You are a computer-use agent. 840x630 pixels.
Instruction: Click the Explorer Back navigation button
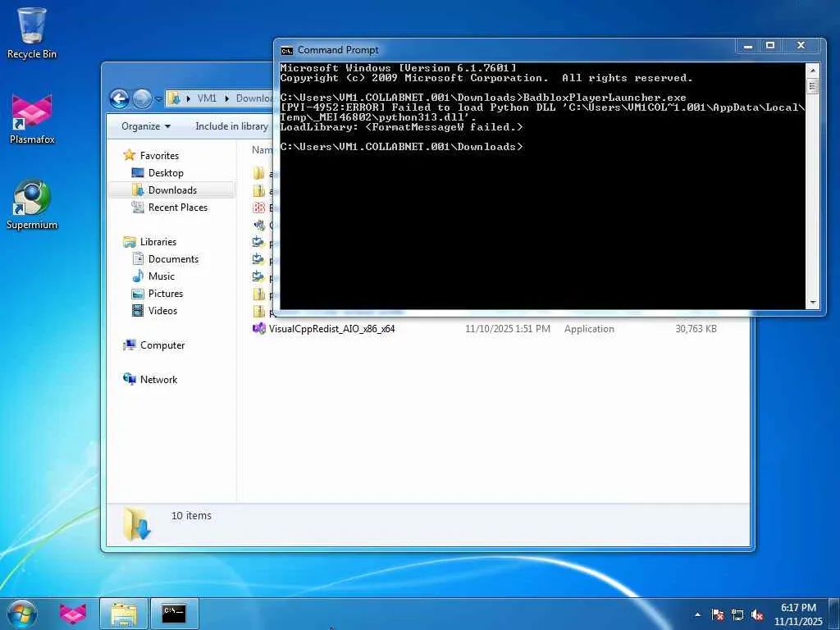(x=119, y=98)
